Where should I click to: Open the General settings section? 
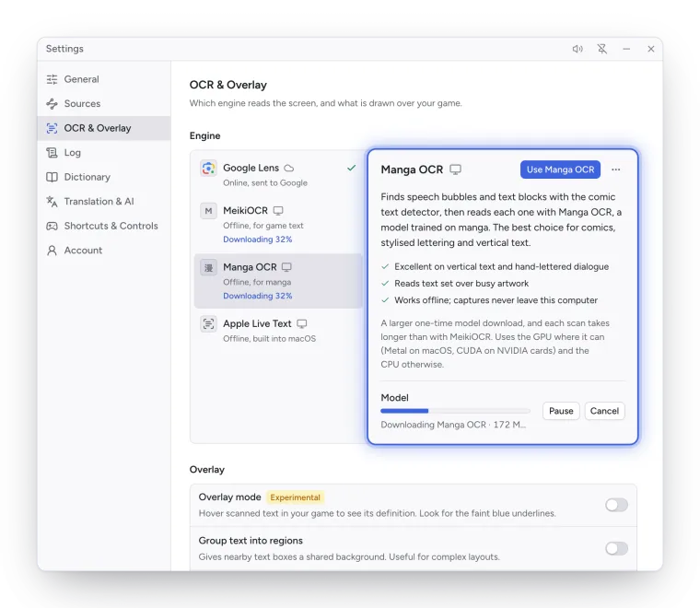click(104, 79)
